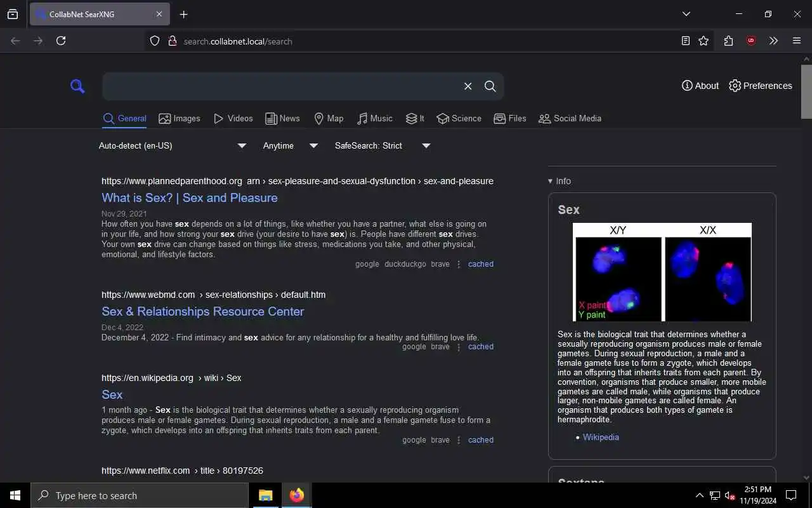Open cached version of Wikipedia result
Viewport: 812px width, 508px height.
(x=481, y=440)
